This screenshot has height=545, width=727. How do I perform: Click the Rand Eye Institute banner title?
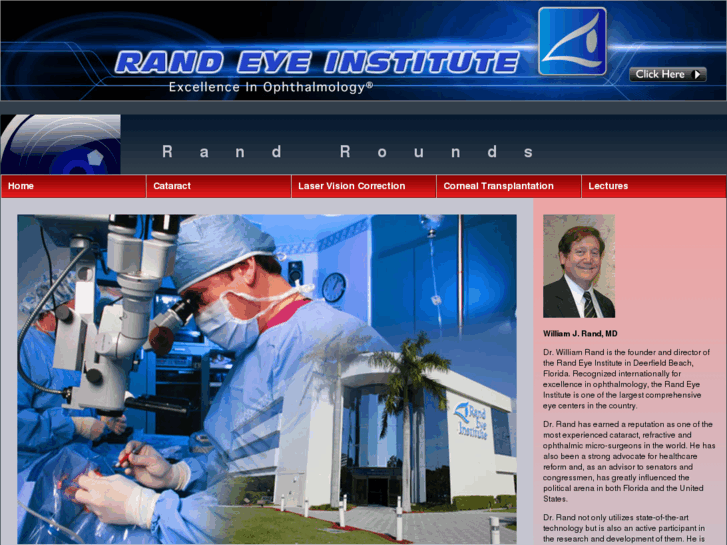point(317,63)
